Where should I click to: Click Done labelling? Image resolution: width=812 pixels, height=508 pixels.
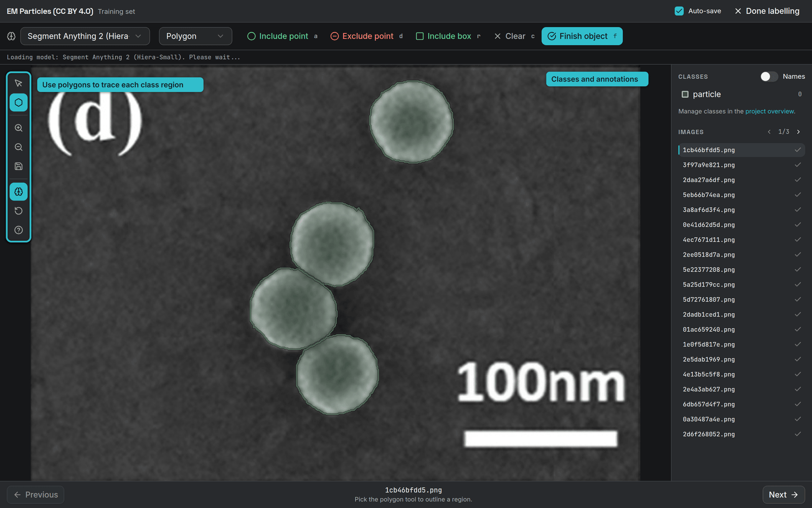tap(767, 11)
